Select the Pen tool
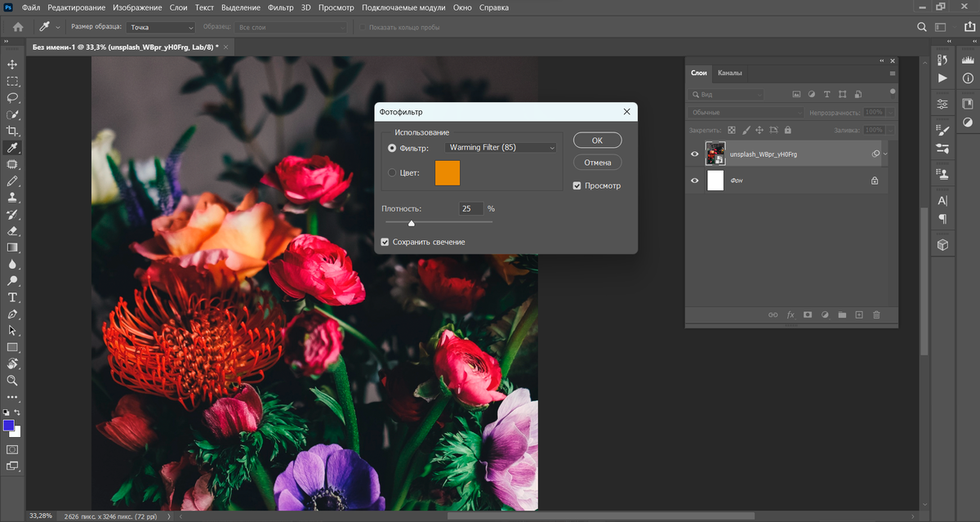 [12, 314]
